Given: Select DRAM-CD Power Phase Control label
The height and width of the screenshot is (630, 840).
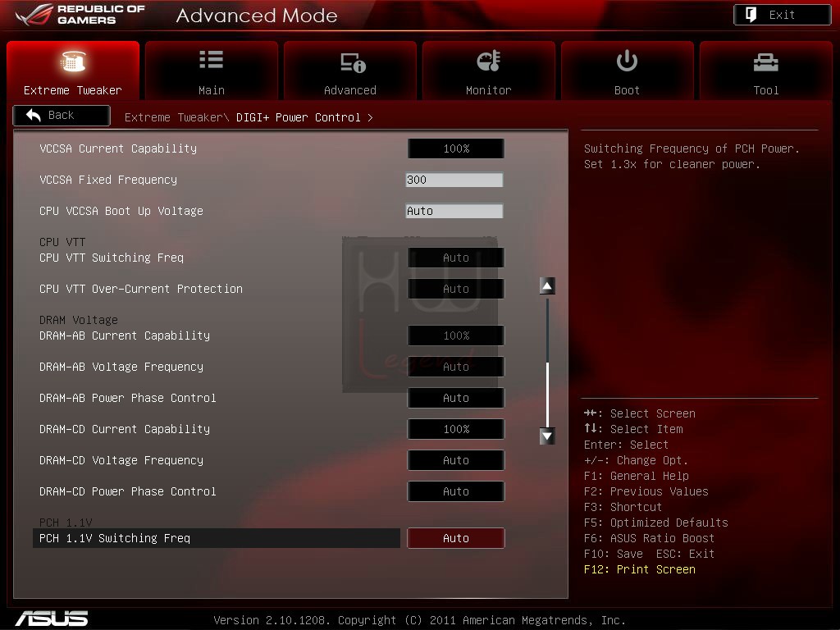Looking at the screenshot, I should 127,491.
